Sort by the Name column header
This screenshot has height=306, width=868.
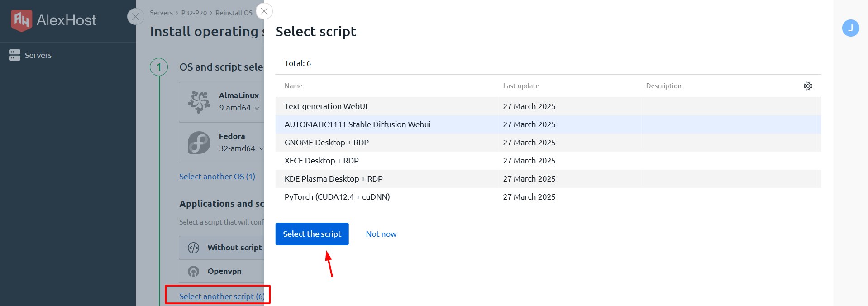pyautogui.click(x=294, y=86)
